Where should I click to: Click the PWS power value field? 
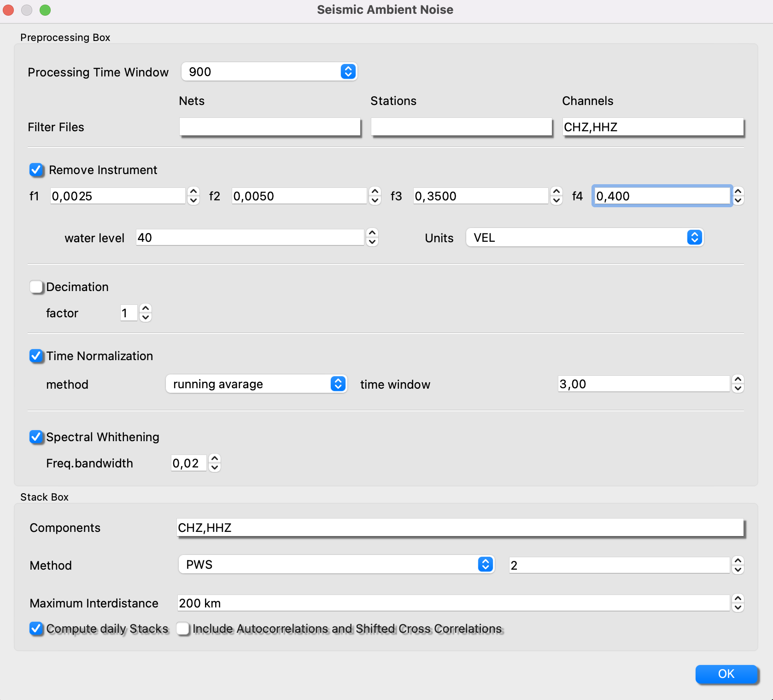620,565
